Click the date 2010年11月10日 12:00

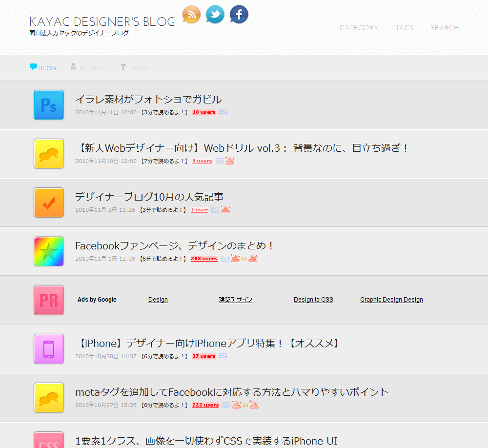coord(106,161)
